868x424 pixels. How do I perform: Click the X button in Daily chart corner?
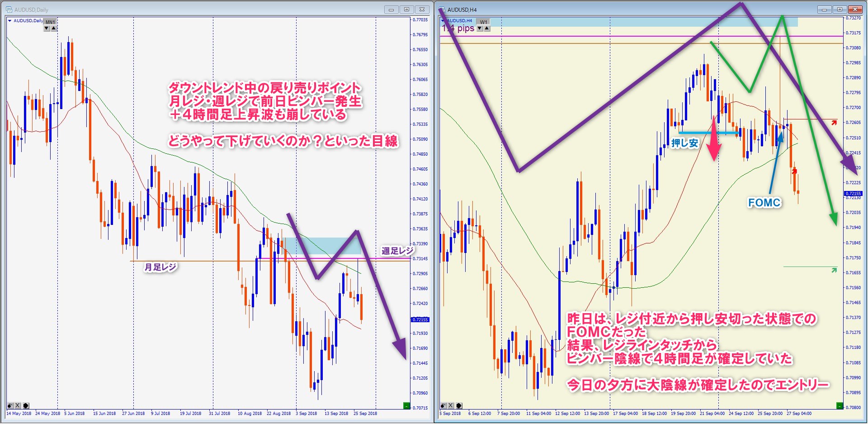click(18, 406)
